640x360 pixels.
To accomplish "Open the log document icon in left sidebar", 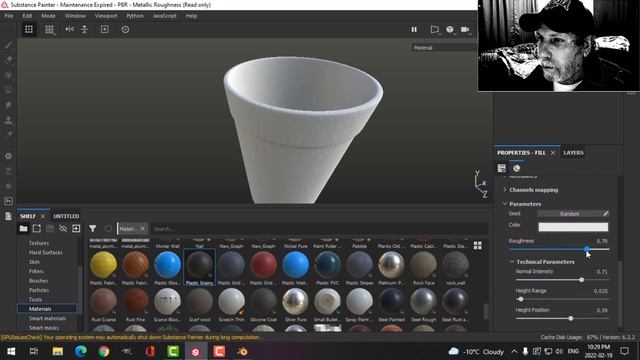I will pos(8,216).
